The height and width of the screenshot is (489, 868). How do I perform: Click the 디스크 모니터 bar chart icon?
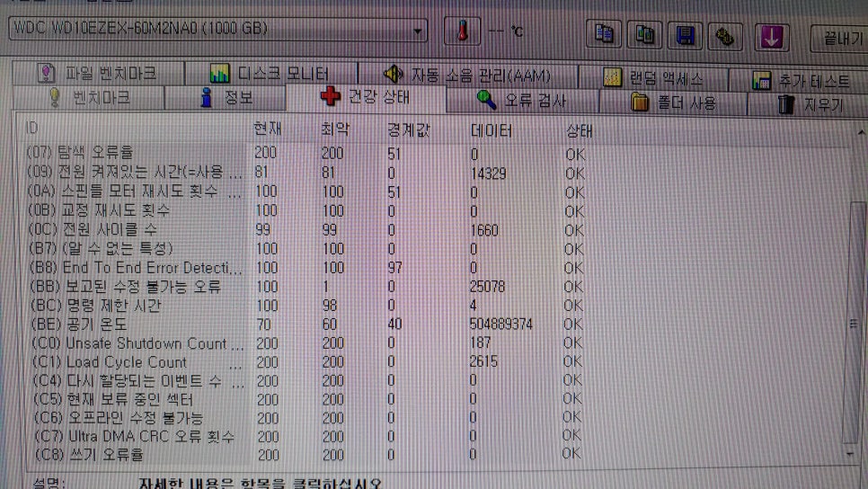pyautogui.click(x=219, y=73)
